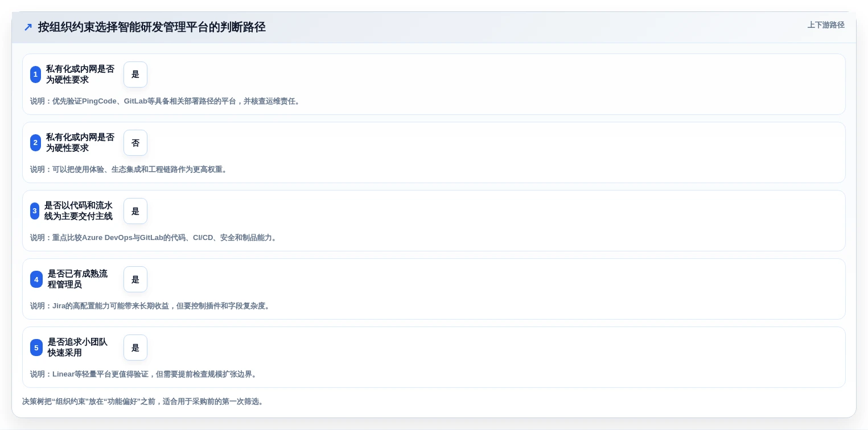
Task: Click the note about Jira的高配置能力
Action: coord(151,306)
